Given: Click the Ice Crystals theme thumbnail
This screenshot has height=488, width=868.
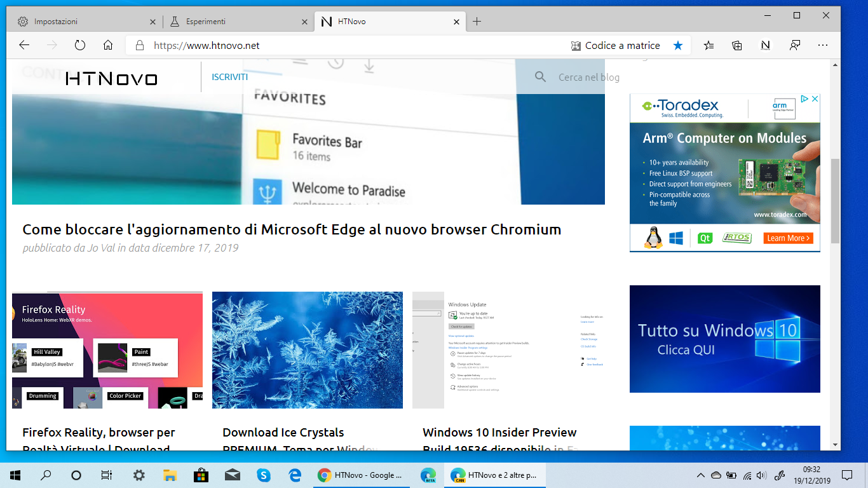Looking at the screenshot, I should tap(308, 349).
